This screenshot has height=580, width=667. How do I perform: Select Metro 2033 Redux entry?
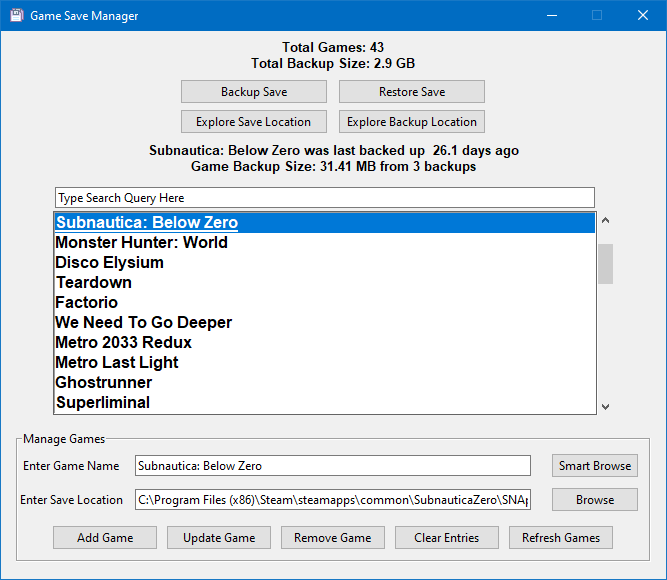coord(325,343)
